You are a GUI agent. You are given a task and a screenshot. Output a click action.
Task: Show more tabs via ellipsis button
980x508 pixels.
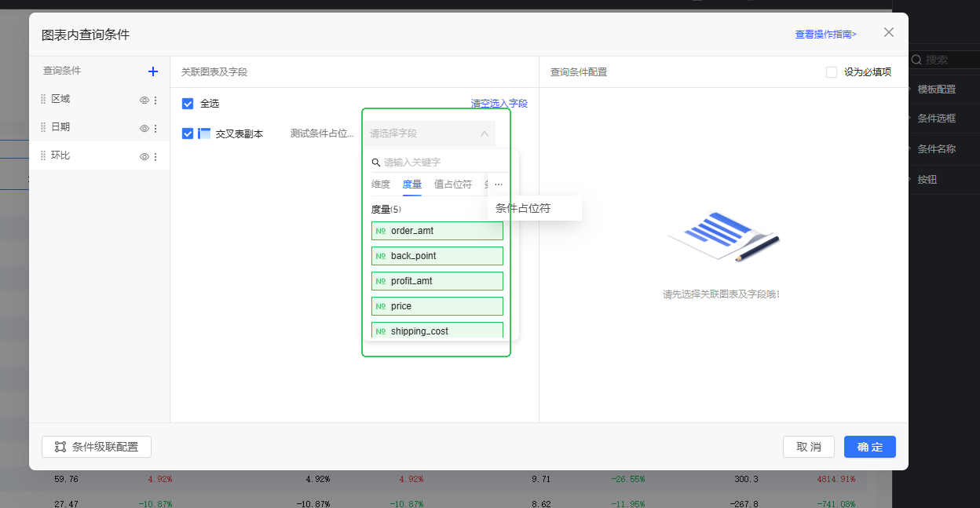tap(498, 185)
